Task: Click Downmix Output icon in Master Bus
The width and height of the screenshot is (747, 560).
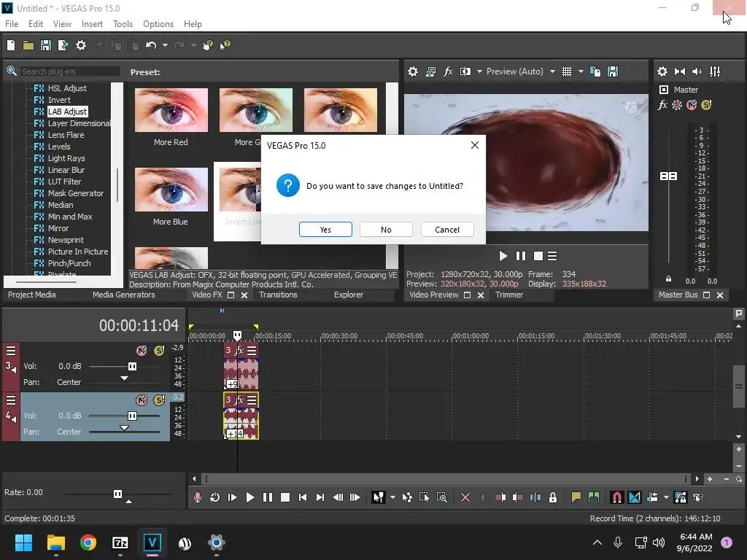Action: click(x=680, y=71)
